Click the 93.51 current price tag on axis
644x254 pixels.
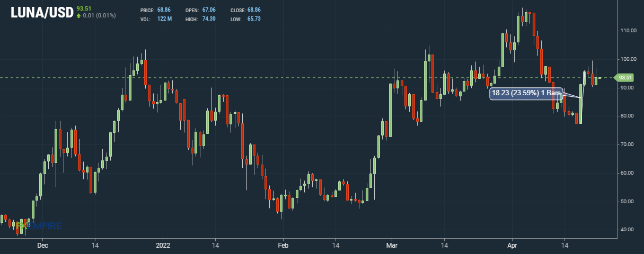point(625,78)
